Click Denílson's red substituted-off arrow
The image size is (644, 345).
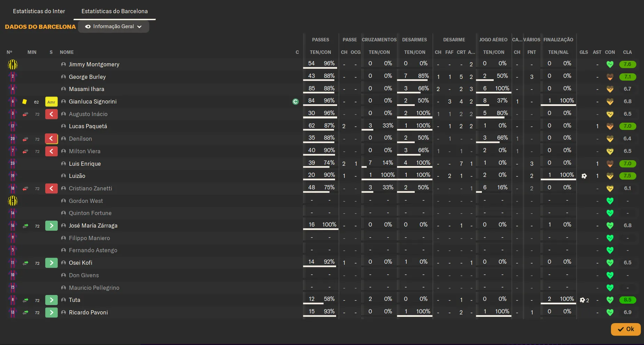click(x=51, y=139)
